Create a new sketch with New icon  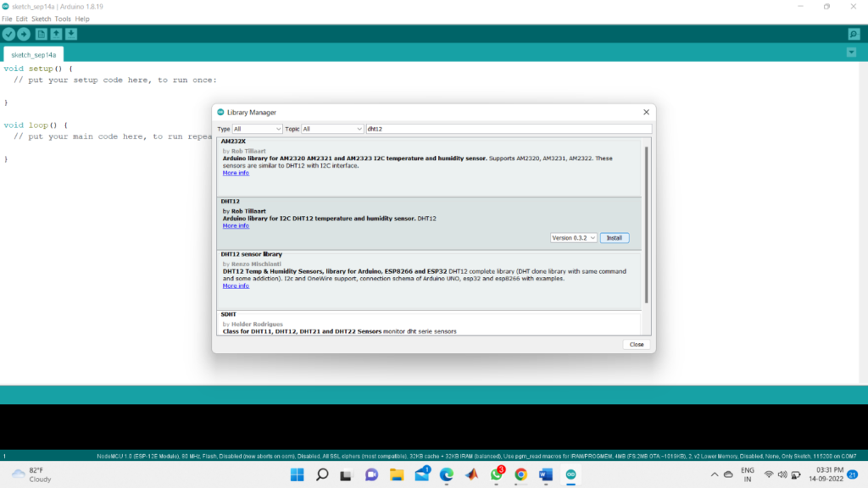coord(41,34)
